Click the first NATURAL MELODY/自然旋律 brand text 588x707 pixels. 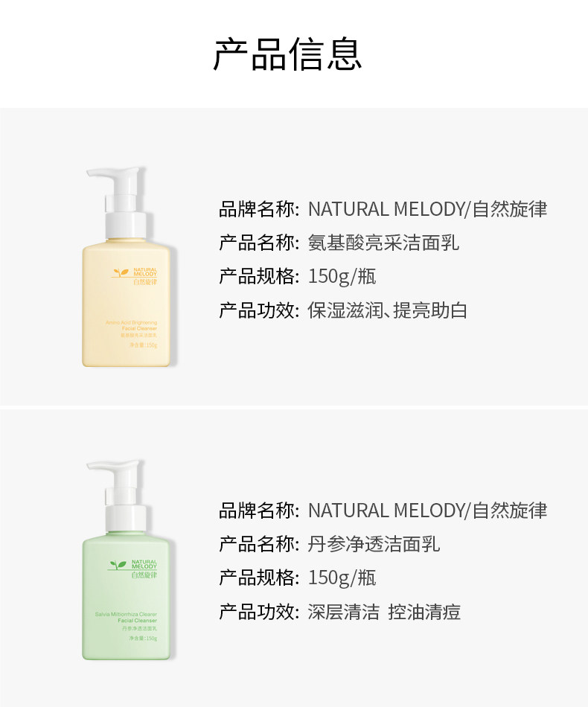click(427, 209)
